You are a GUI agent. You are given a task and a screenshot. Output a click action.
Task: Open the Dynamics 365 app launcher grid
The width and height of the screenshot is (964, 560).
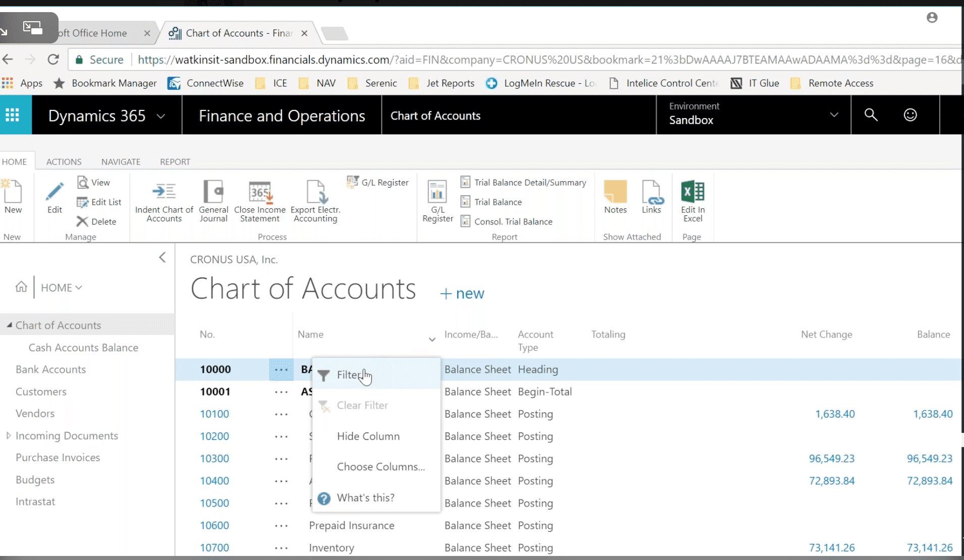[13, 115]
